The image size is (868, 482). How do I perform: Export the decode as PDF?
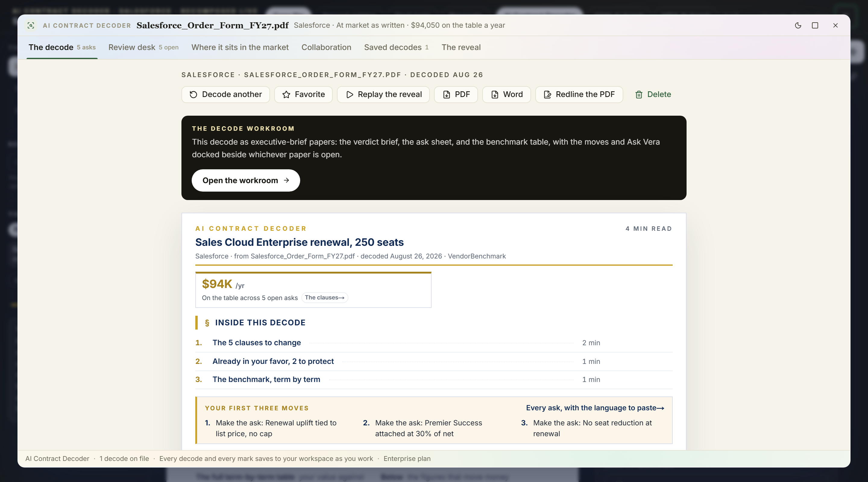point(456,94)
